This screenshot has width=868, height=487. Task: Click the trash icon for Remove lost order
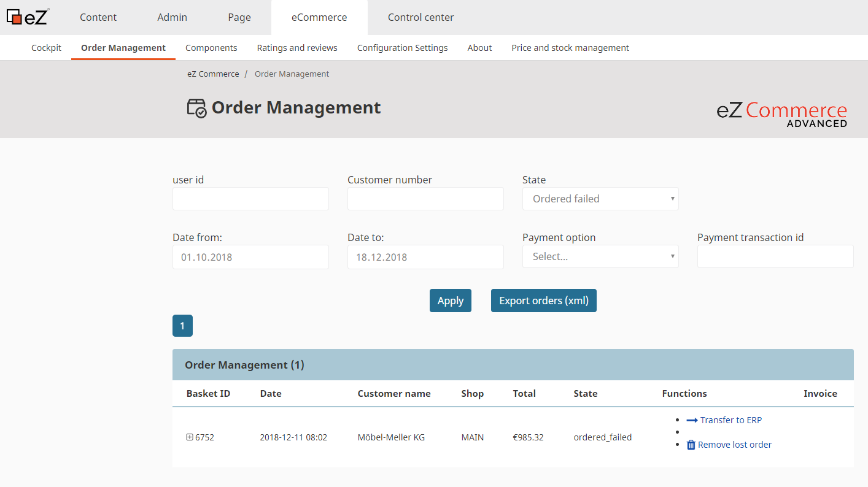click(x=691, y=445)
